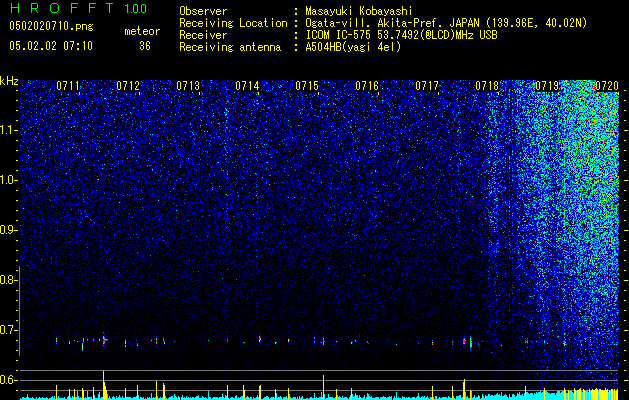This screenshot has width=629, height=400.
Task: Click the 0714 time marker
Action: coord(247,85)
